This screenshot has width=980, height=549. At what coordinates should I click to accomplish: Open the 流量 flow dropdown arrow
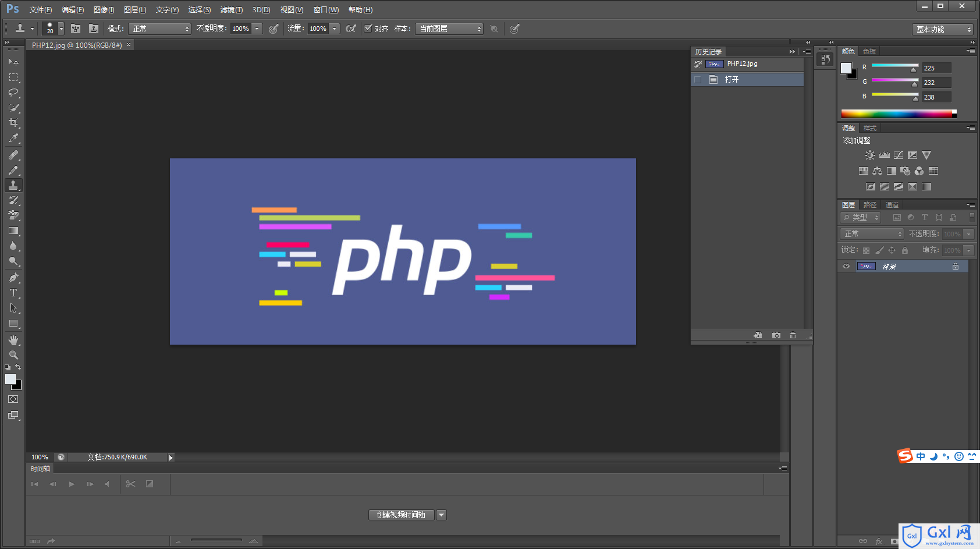coord(334,29)
